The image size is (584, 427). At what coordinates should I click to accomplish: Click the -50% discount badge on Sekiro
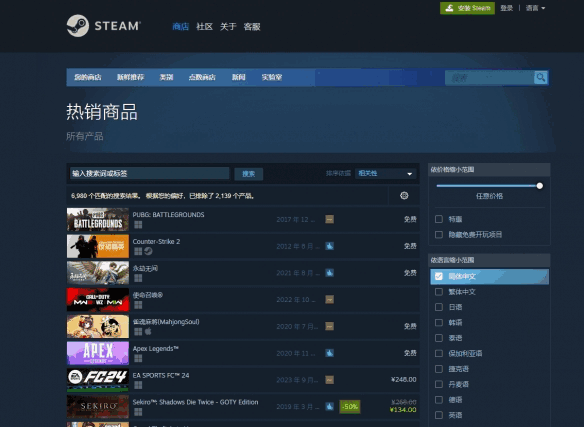(350, 407)
